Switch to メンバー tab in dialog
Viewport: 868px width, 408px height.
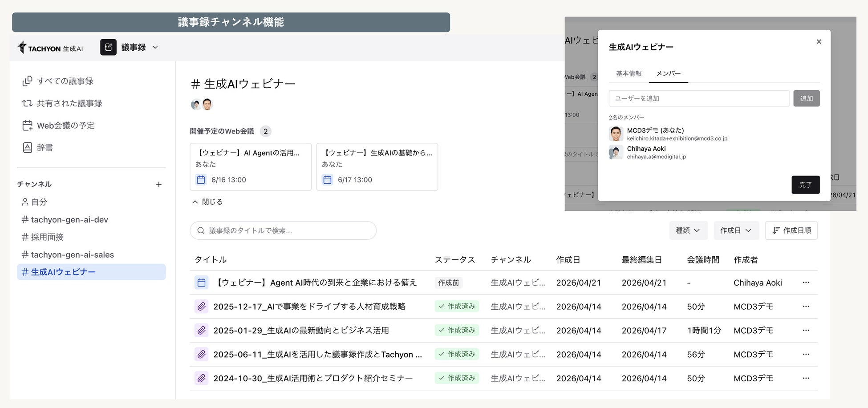[668, 73]
